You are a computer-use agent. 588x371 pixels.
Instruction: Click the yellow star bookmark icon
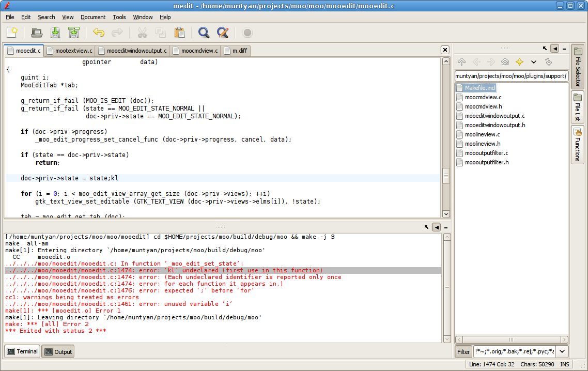(x=519, y=62)
